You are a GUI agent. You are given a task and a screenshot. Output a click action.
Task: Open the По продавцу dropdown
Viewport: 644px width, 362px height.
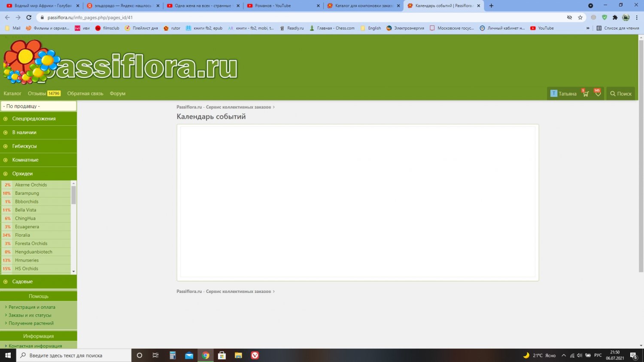click(x=39, y=106)
